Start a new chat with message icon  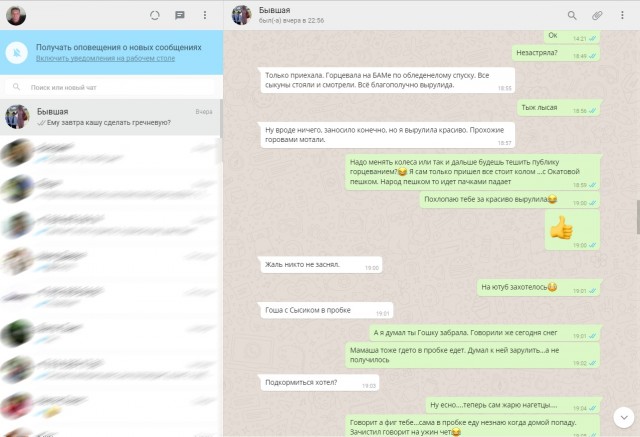pos(180,16)
